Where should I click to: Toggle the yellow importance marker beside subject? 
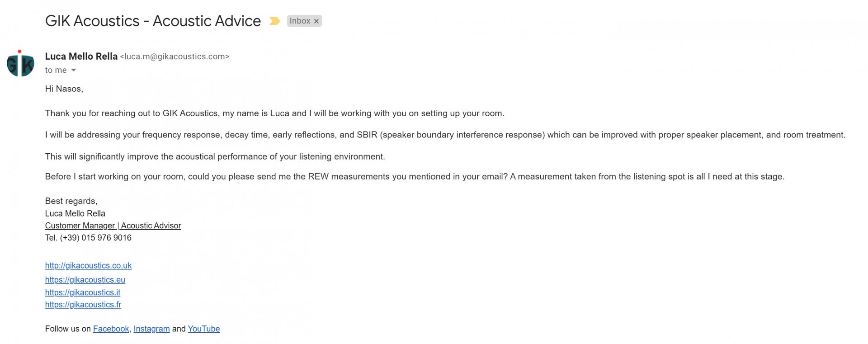(274, 21)
